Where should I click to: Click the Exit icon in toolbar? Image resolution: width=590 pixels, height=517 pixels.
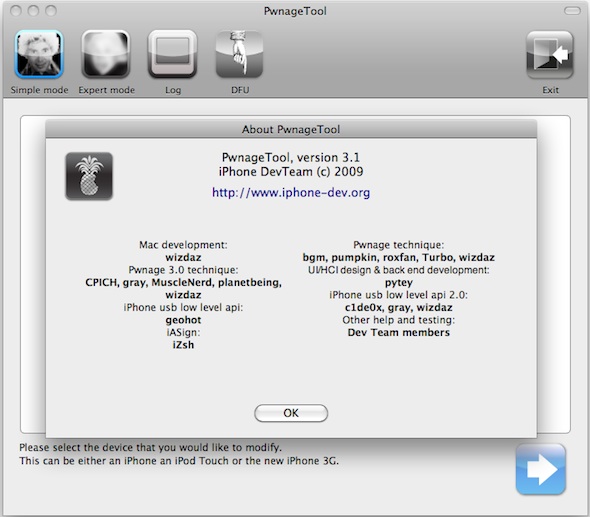coord(550,55)
